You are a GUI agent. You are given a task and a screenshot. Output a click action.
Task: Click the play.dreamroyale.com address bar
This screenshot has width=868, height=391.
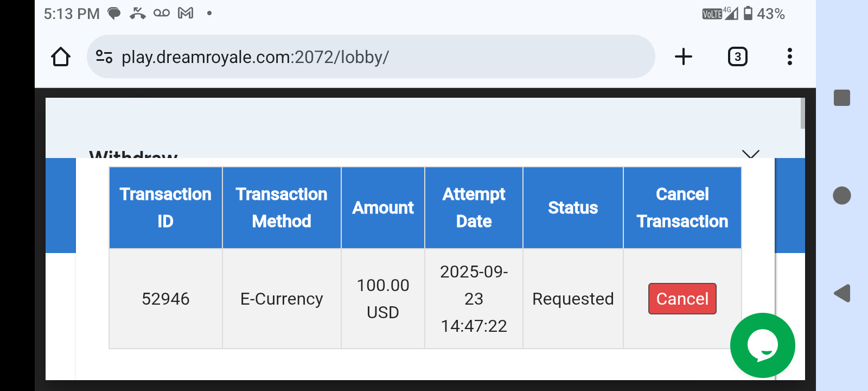tap(369, 57)
